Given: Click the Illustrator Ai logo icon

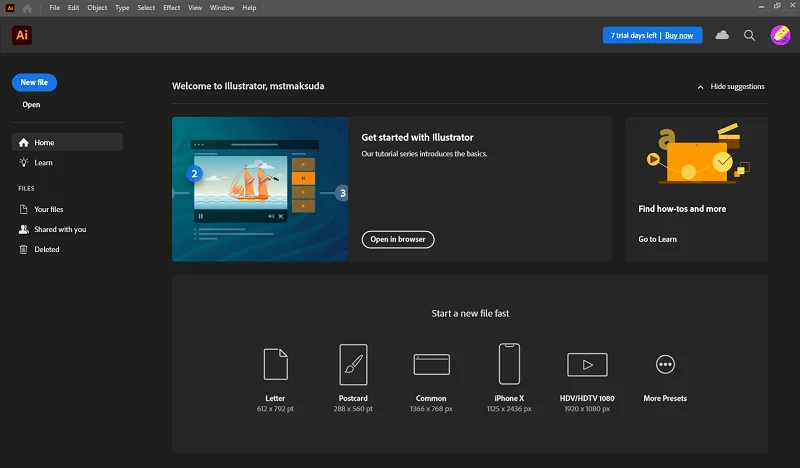Looking at the screenshot, I should (22, 35).
